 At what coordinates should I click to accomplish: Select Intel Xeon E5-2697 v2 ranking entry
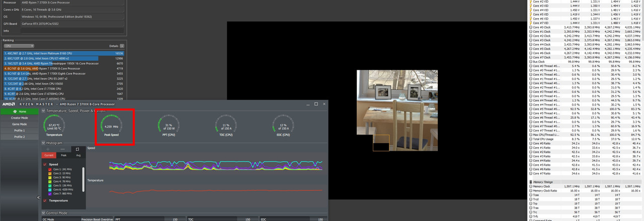pyautogui.click(x=64, y=78)
